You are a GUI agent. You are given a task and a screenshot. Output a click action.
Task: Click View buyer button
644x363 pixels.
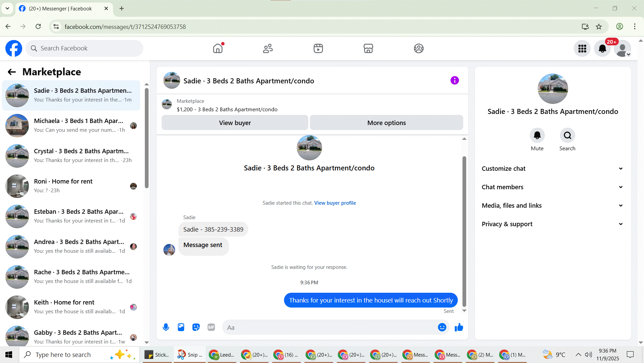[x=235, y=123]
